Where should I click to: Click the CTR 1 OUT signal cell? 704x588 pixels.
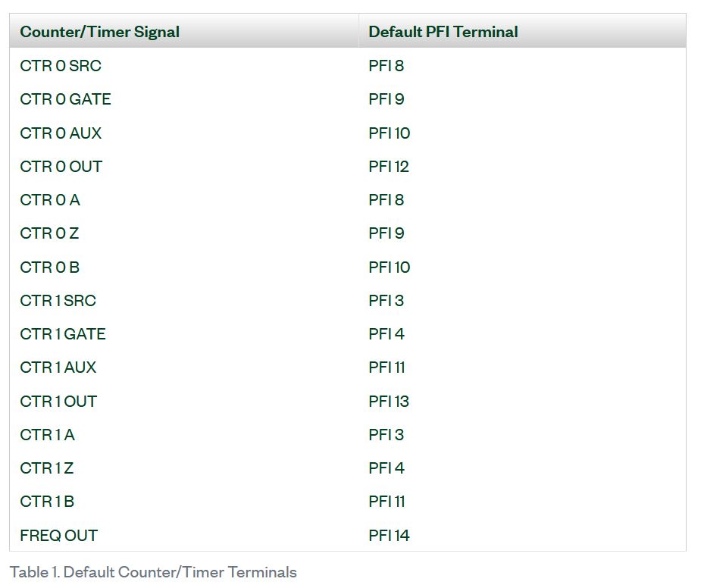click(58, 402)
